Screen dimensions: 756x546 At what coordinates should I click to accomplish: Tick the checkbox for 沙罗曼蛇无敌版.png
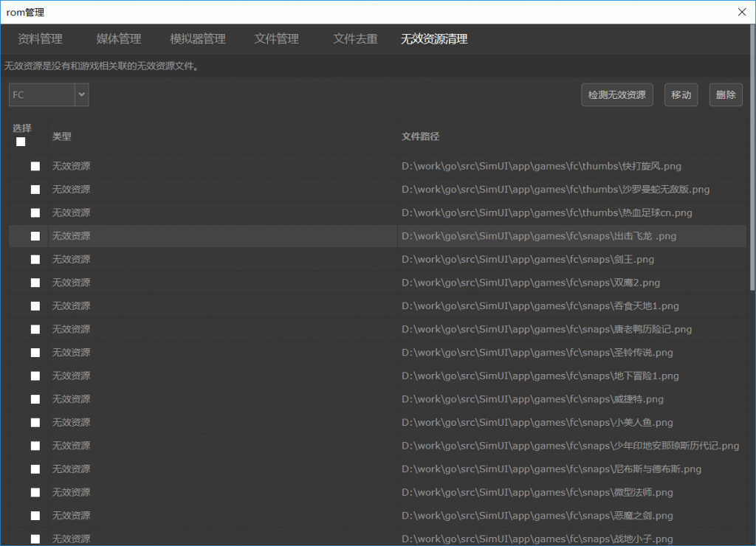point(35,190)
